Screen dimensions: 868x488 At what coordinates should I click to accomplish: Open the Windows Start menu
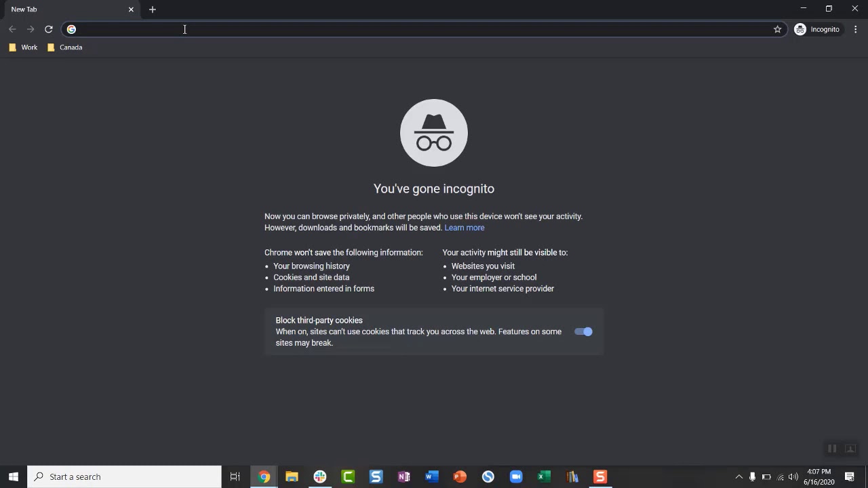coord(14,476)
